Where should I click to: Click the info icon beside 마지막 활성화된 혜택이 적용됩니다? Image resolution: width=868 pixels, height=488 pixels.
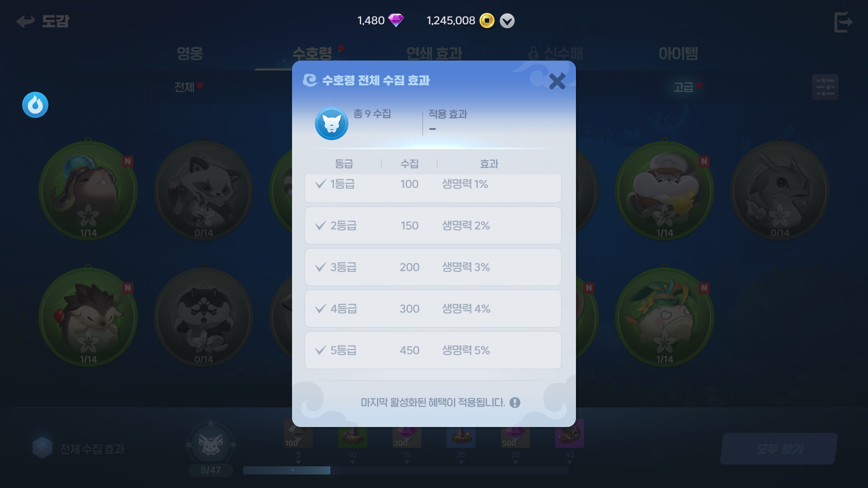[515, 402]
